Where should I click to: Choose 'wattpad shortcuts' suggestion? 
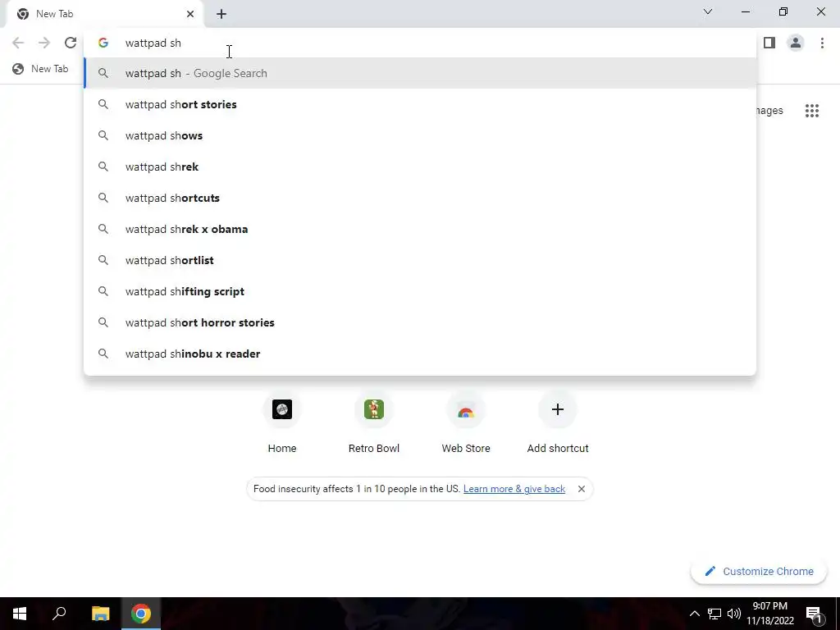420,198
